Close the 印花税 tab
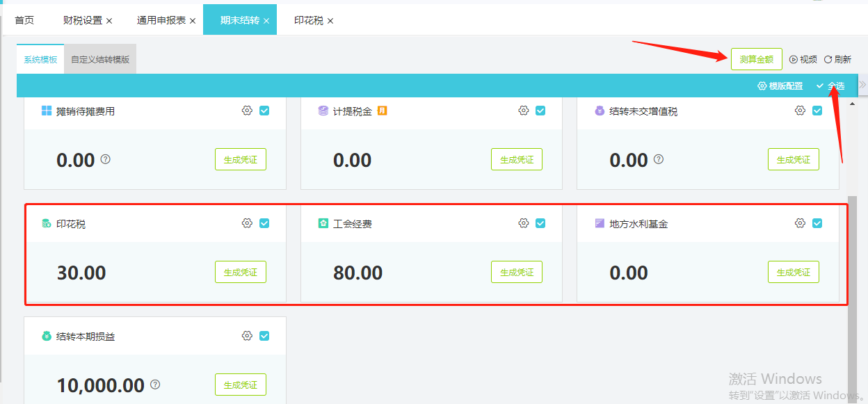 coord(330,21)
